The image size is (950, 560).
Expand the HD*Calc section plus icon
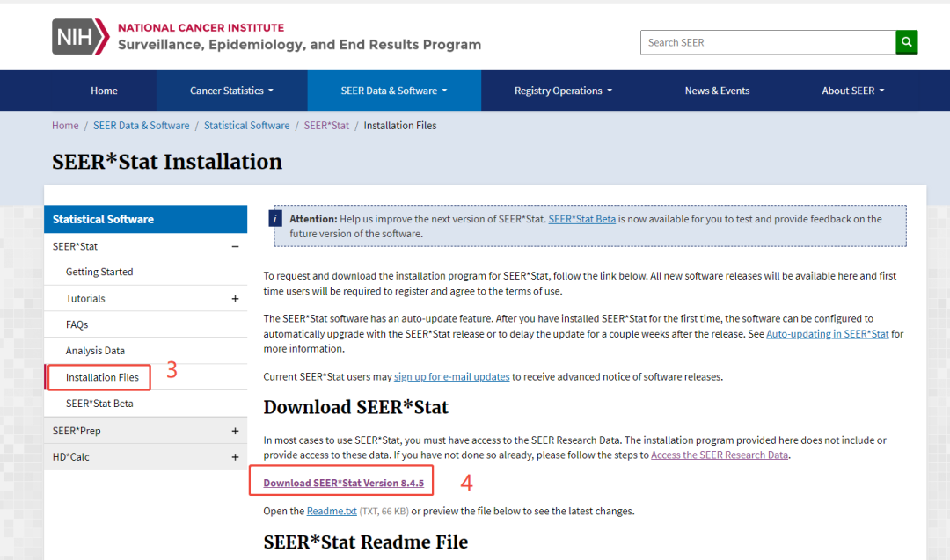[235, 457]
